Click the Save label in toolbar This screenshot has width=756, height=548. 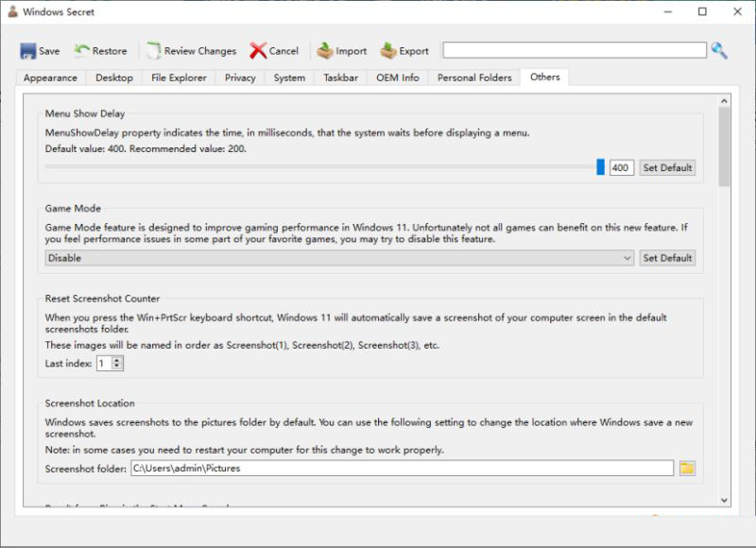[49, 51]
